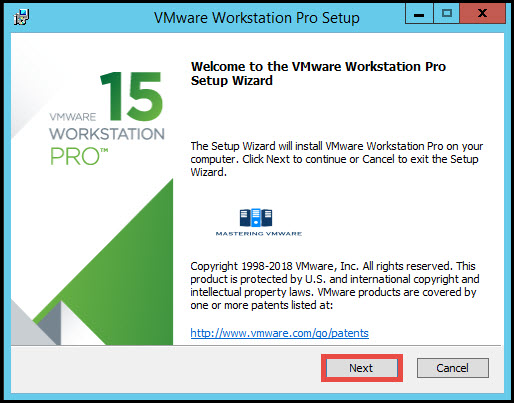The height and width of the screenshot is (403, 514).
Task: Maximize the setup window
Action: tap(447, 14)
